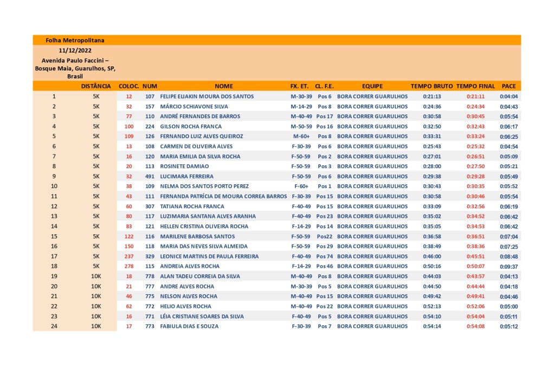This screenshot has width=555, height=392.
Task: Click the PACE column header
Action: 508,86
